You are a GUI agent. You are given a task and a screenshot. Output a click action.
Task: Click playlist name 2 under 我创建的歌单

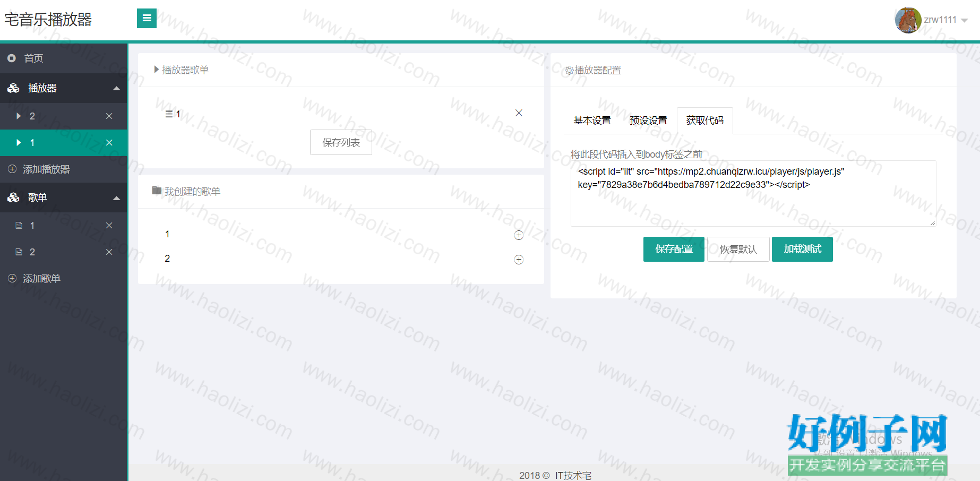[x=167, y=259]
